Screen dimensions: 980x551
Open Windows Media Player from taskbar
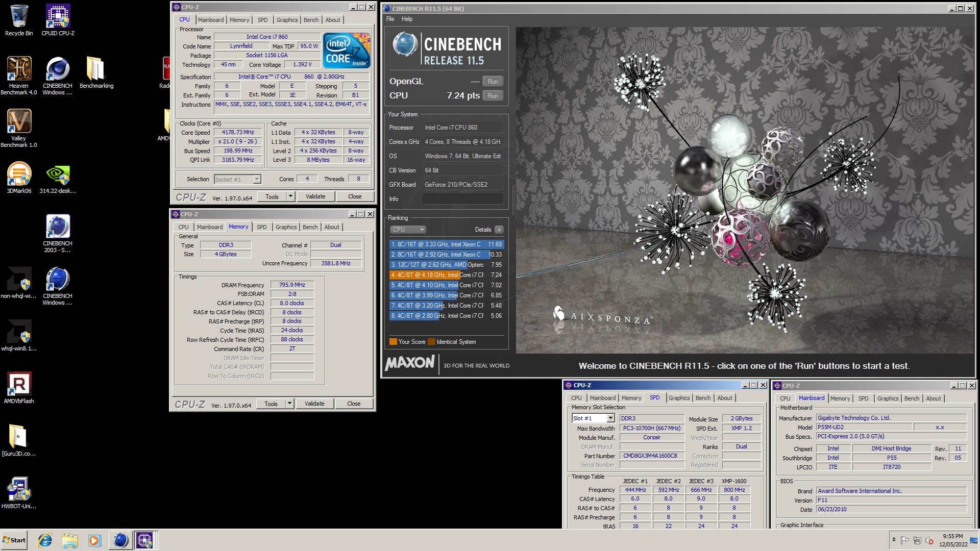[x=94, y=540]
